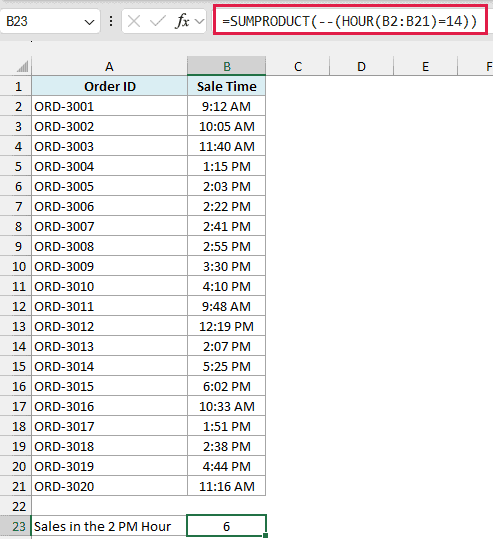
Task: Select cell ORD-3019
Action: [x=109, y=466]
